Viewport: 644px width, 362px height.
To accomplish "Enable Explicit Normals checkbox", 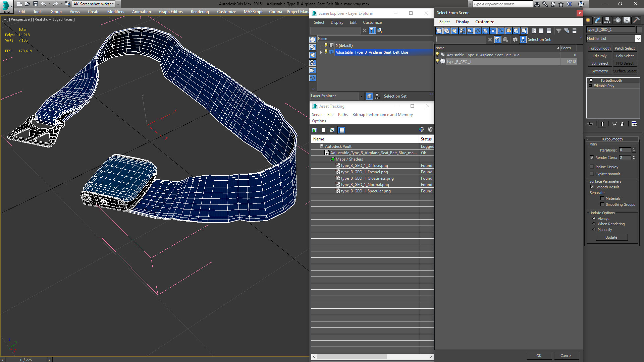I will click(x=592, y=174).
